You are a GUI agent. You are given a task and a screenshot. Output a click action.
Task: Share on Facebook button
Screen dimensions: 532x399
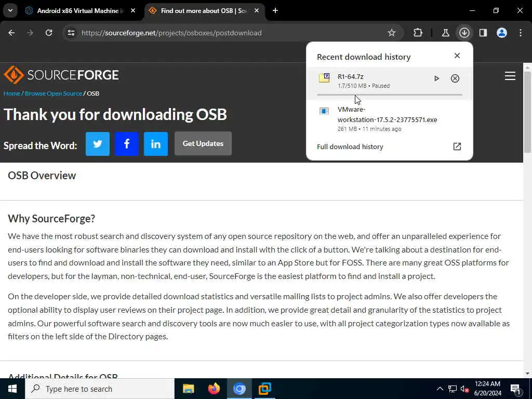tap(127, 144)
